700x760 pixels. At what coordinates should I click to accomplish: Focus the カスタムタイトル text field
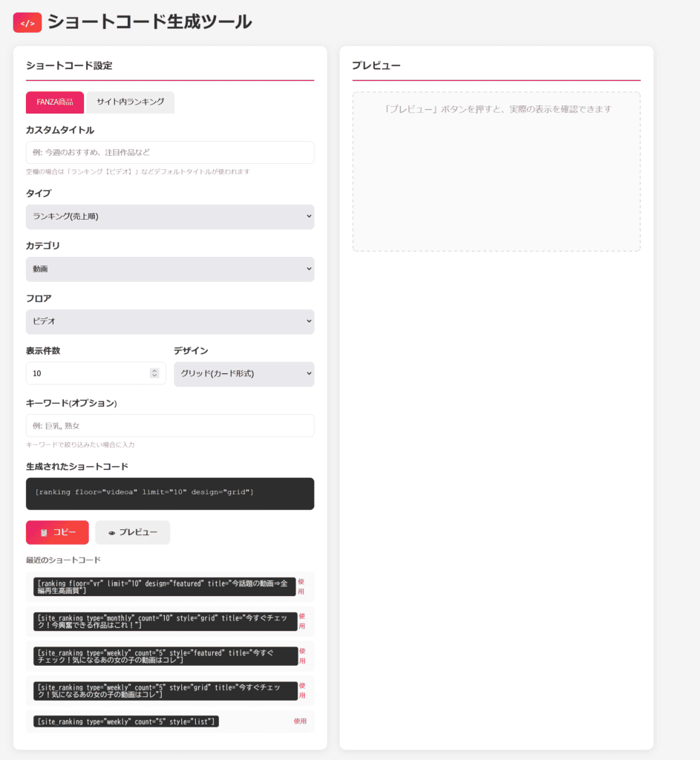coord(169,152)
